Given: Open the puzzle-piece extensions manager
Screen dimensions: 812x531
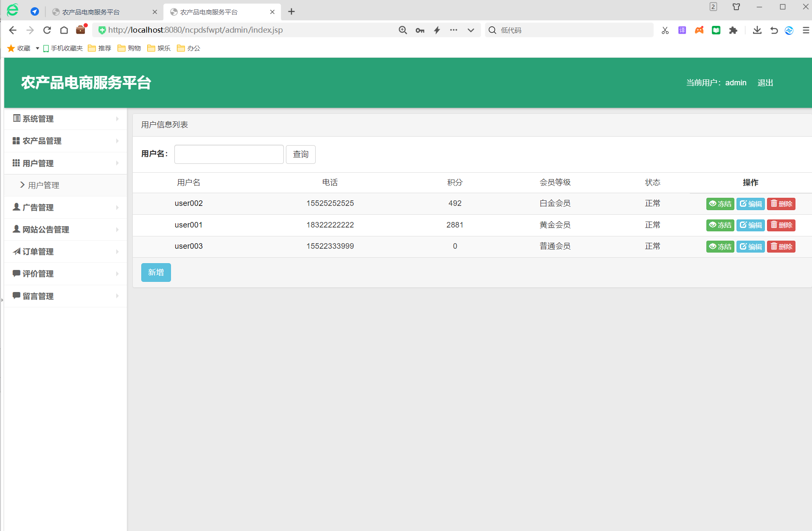Looking at the screenshot, I should point(733,30).
